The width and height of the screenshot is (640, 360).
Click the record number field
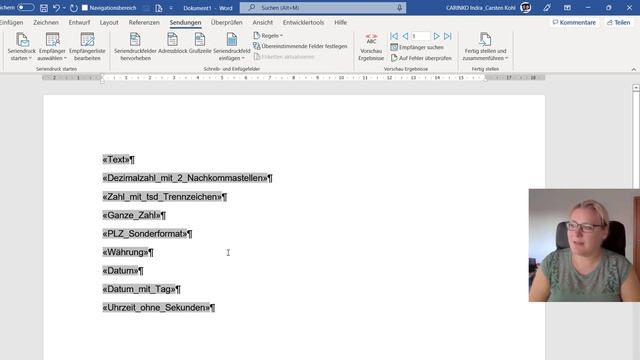point(420,36)
